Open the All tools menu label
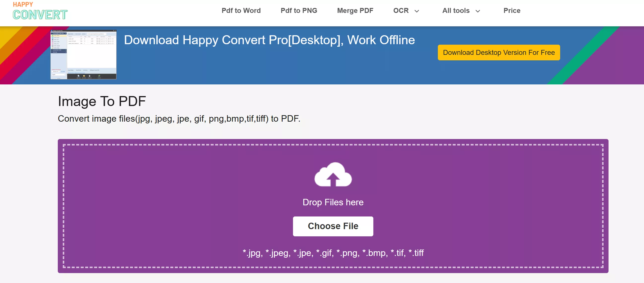The image size is (644, 283). [456, 10]
